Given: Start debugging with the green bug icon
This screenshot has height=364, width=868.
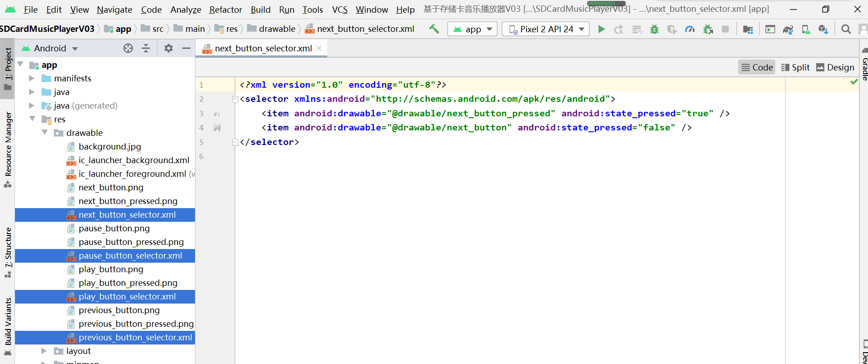Looking at the screenshot, I should click(654, 30).
